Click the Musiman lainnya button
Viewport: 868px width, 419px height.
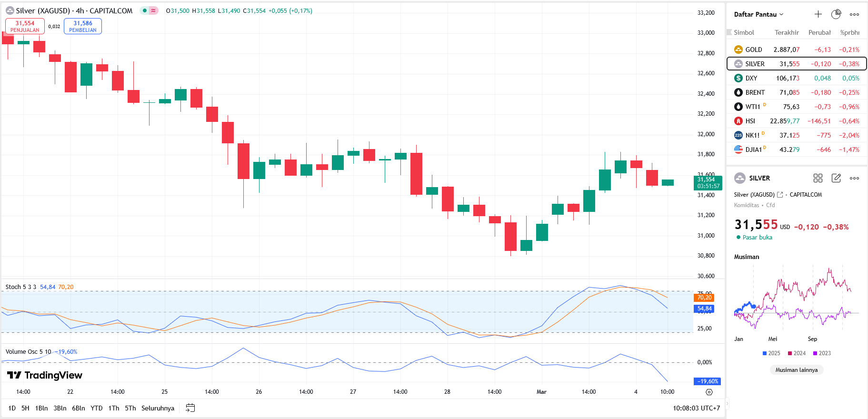coord(797,370)
